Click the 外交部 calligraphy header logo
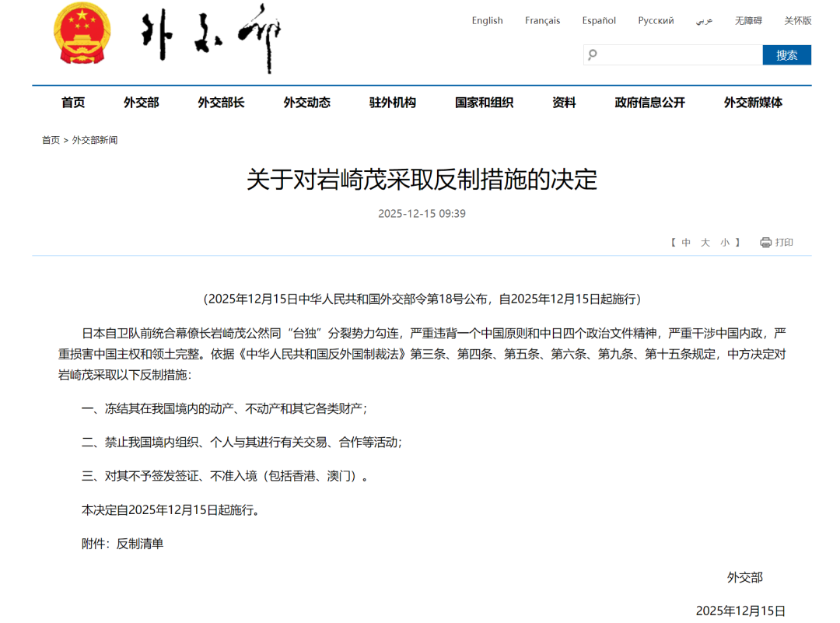 (x=211, y=37)
